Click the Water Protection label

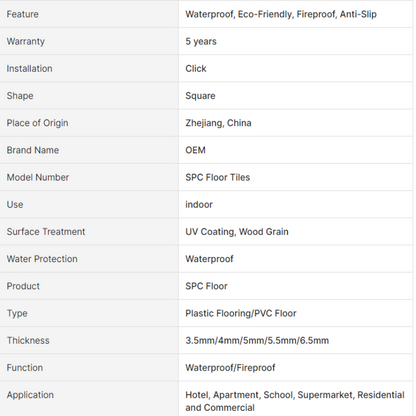click(x=42, y=259)
